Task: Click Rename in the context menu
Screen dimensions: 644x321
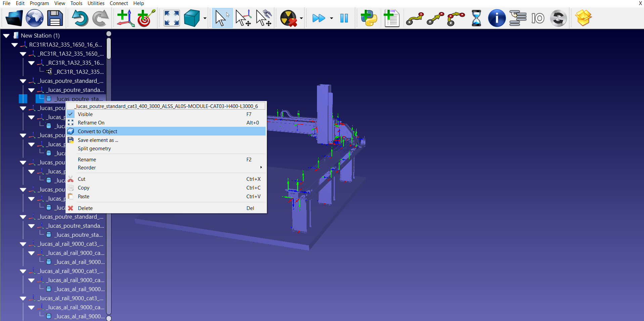Action: coord(87,160)
